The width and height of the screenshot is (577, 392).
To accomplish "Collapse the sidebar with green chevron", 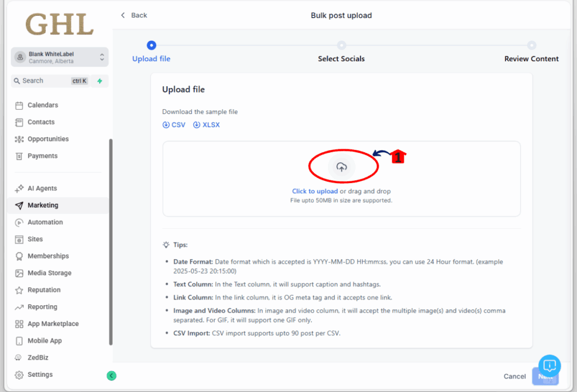I will pos(112,375).
